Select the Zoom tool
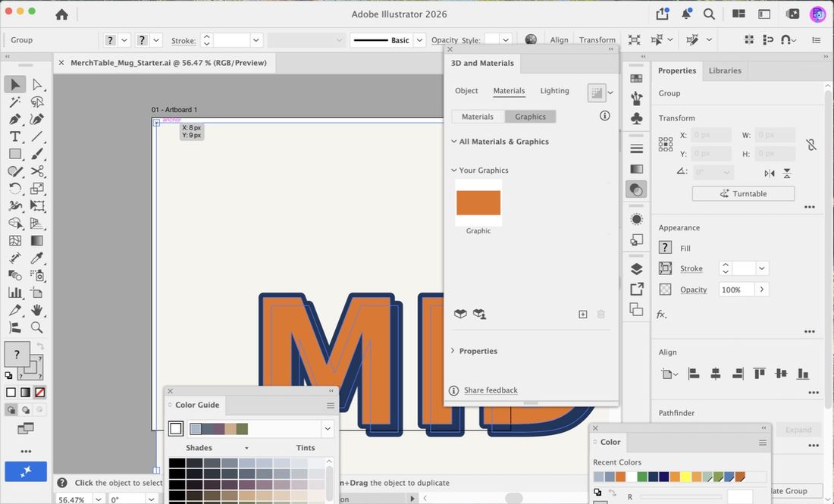The image size is (834, 504). (x=36, y=327)
